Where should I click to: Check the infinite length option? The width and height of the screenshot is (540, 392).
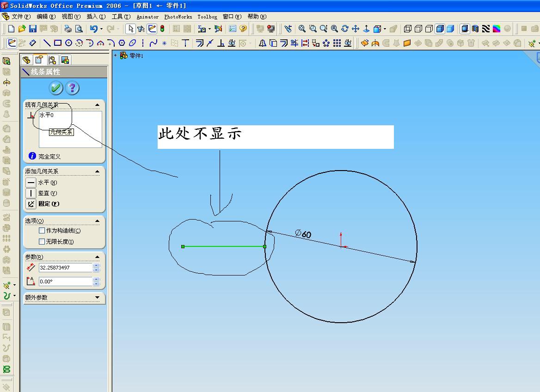42,241
